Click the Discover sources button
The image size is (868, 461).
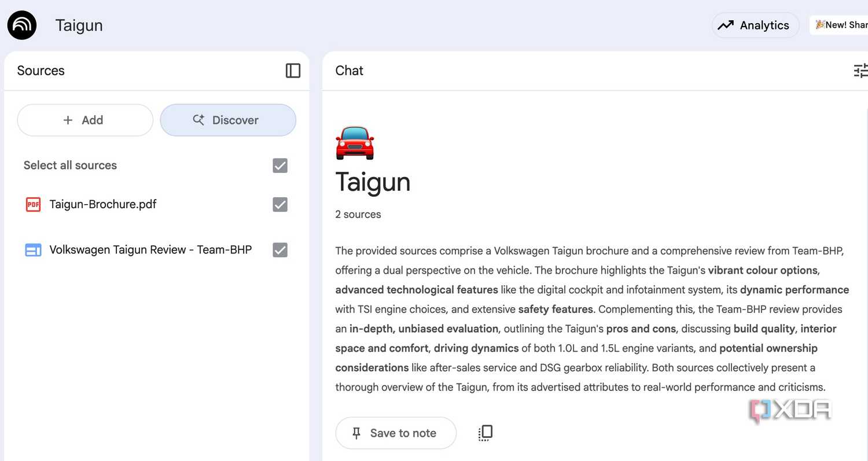[x=228, y=120]
